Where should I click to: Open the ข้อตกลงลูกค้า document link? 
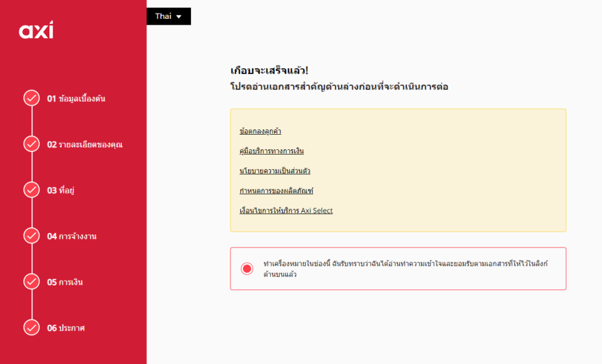click(260, 131)
